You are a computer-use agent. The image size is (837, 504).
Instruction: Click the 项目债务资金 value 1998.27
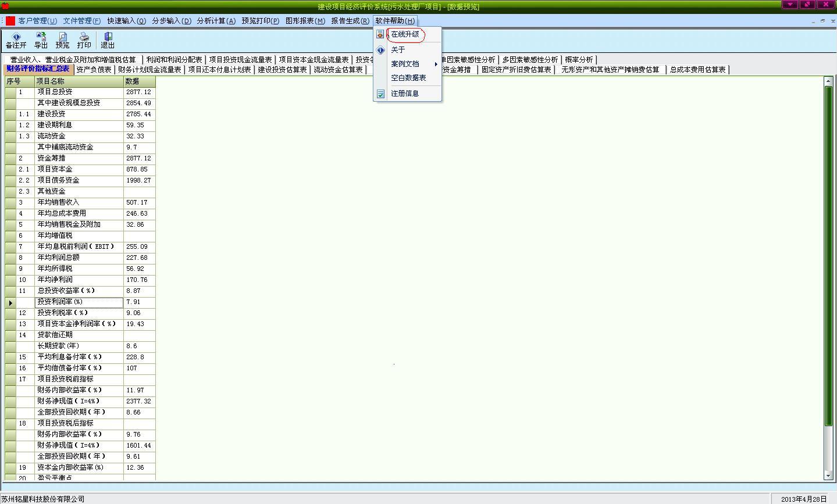click(x=140, y=180)
